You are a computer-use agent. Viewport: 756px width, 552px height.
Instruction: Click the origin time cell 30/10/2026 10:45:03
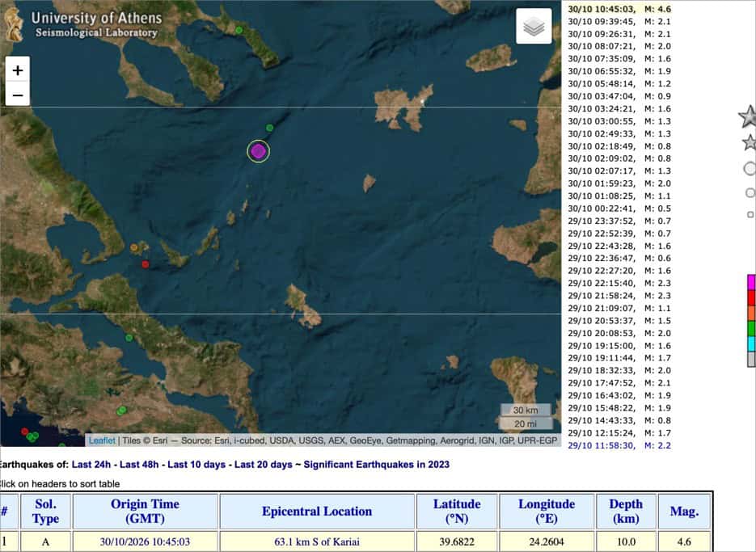pyautogui.click(x=145, y=541)
